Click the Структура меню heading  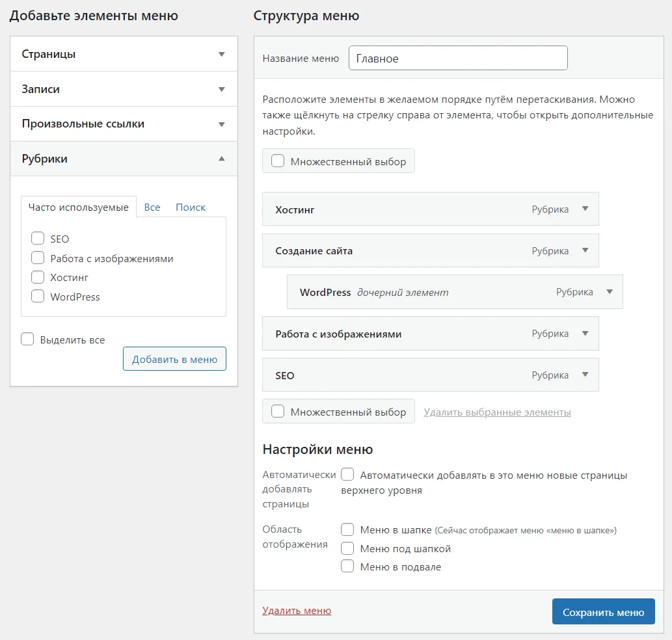pos(306,16)
